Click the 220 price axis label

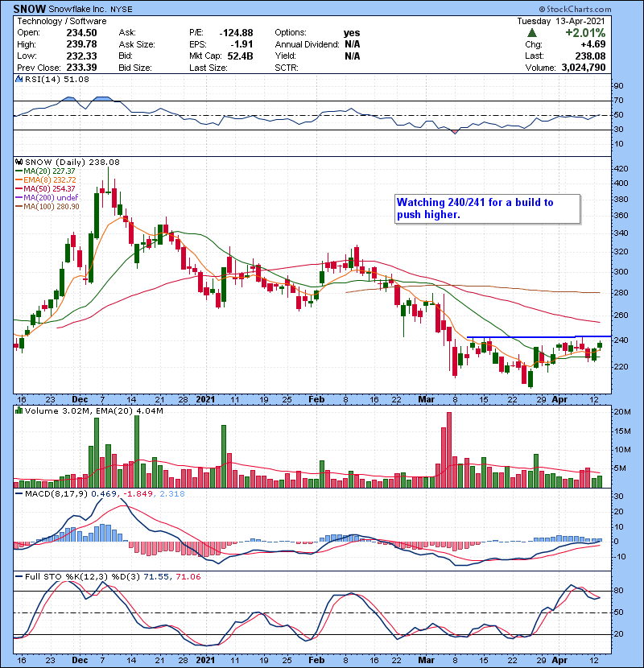620,367
